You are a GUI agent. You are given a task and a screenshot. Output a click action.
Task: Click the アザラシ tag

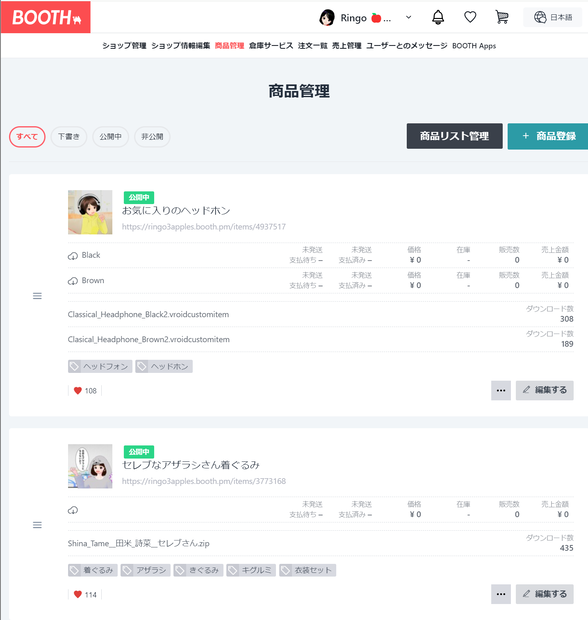[x=146, y=570]
